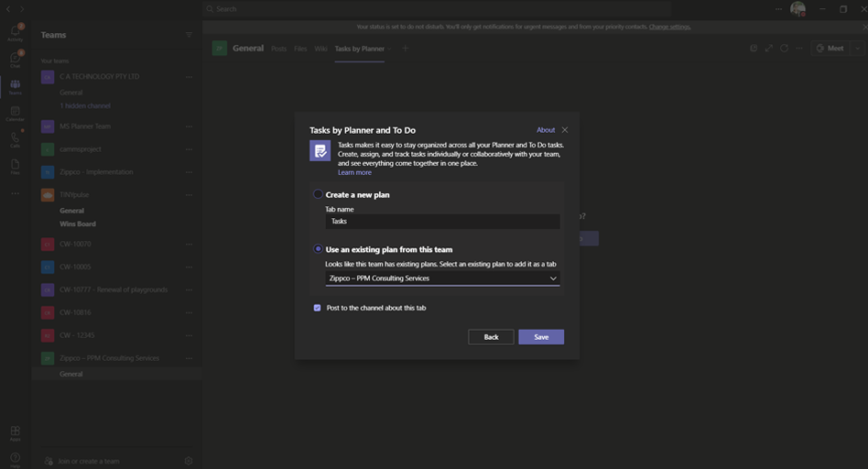Open more options for MS Planner Team
This screenshot has height=469, width=868.
click(189, 126)
